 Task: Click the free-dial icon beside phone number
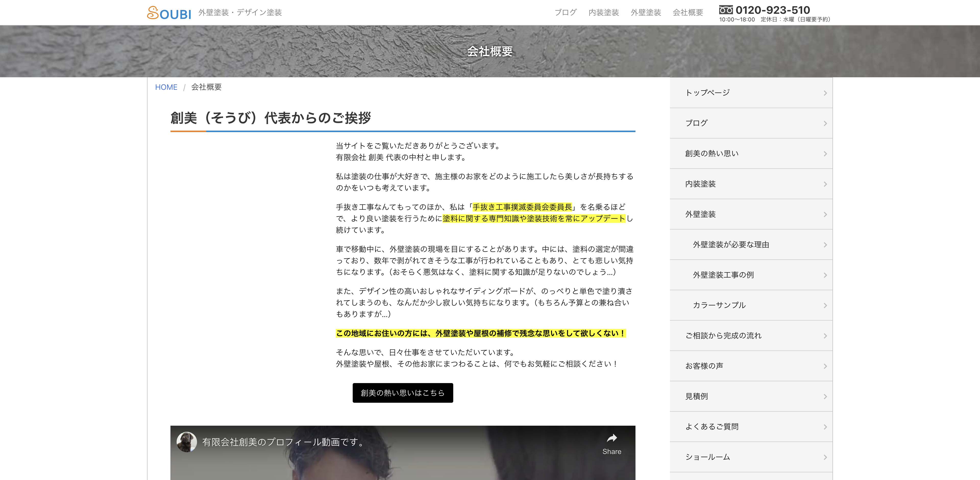(x=726, y=10)
